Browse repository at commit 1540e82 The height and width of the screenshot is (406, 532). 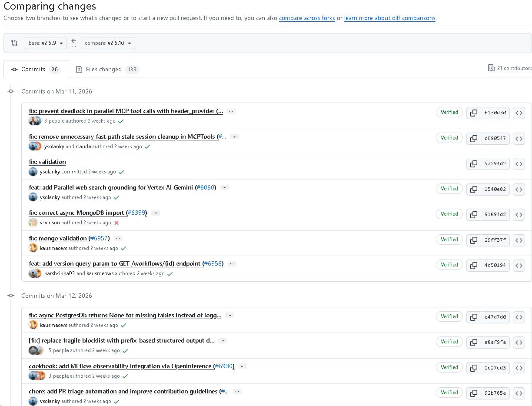point(519,190)
